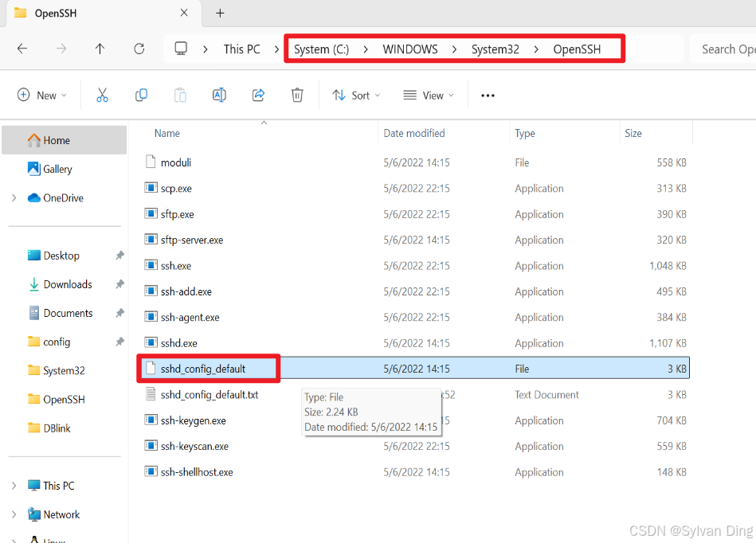The height and width of the screenshot is (543, 756).
Task: Select scp.exe in file list
Action: coord(176,189)
